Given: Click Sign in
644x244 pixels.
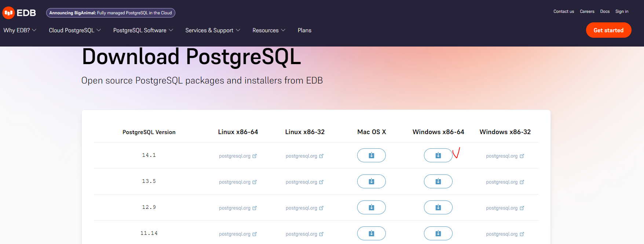Looking at the screenshot, I should pos(622,12).
